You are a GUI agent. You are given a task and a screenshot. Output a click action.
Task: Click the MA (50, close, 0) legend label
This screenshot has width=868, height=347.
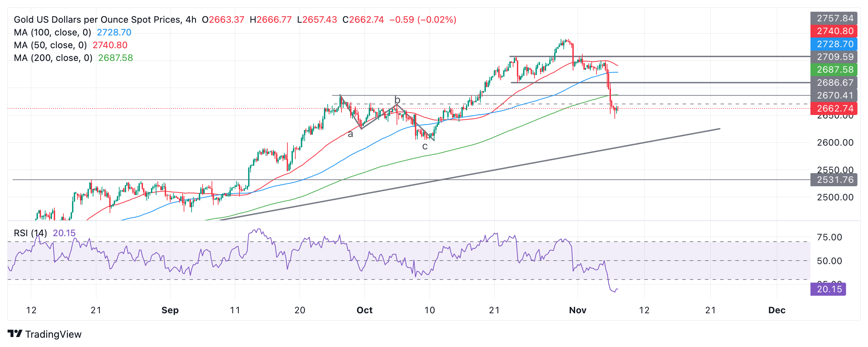(50, 45)
